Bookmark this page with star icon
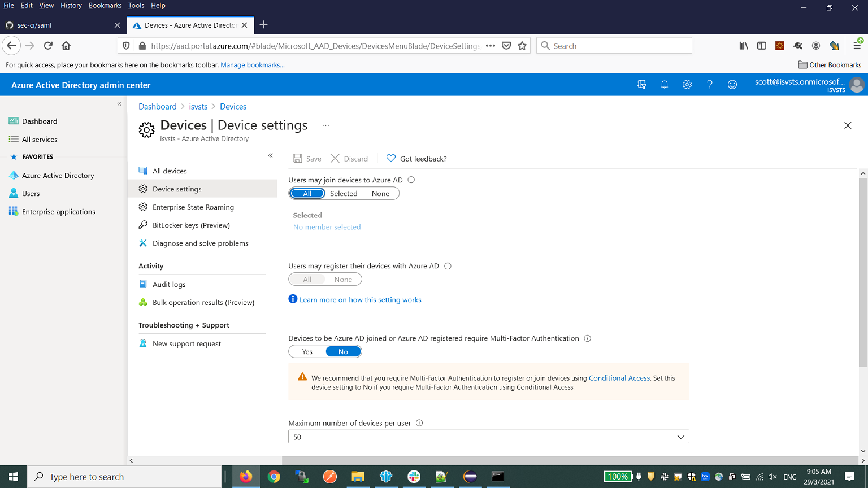This screenshot has width=868, height=488. 522,46
